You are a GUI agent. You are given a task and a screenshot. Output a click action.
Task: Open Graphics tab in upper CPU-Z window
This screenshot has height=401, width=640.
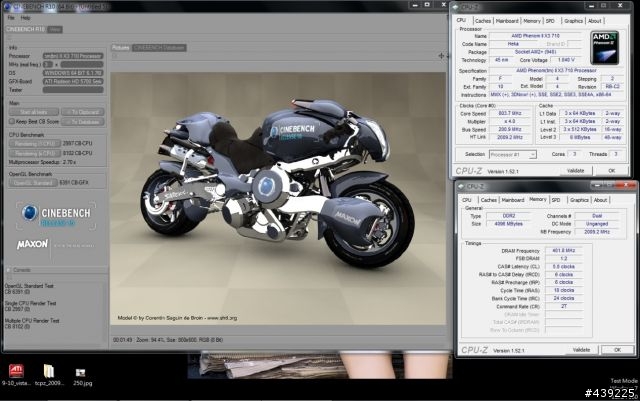point(573,21)
